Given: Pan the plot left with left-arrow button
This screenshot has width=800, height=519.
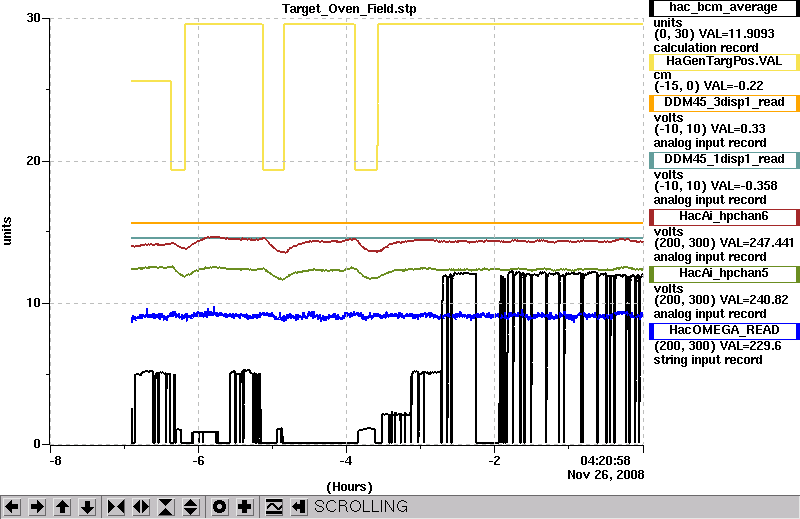Looking at the screenshot, I should (12, 507).
